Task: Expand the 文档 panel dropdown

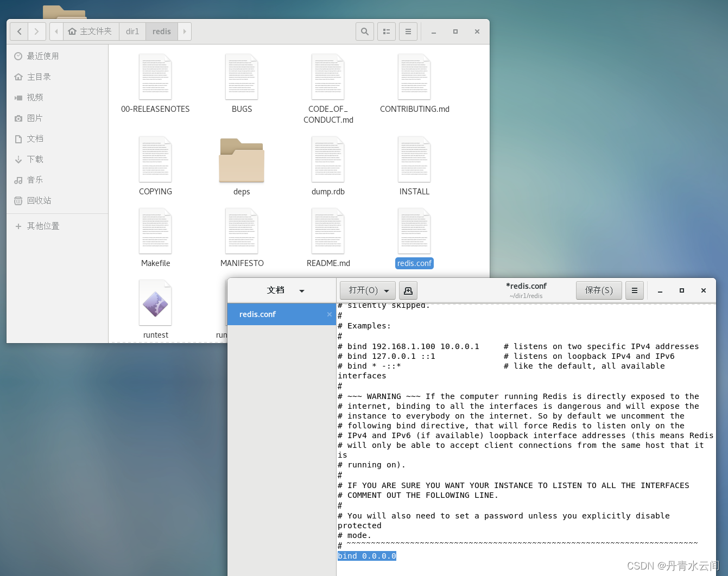Action: (x=286, y=290)
